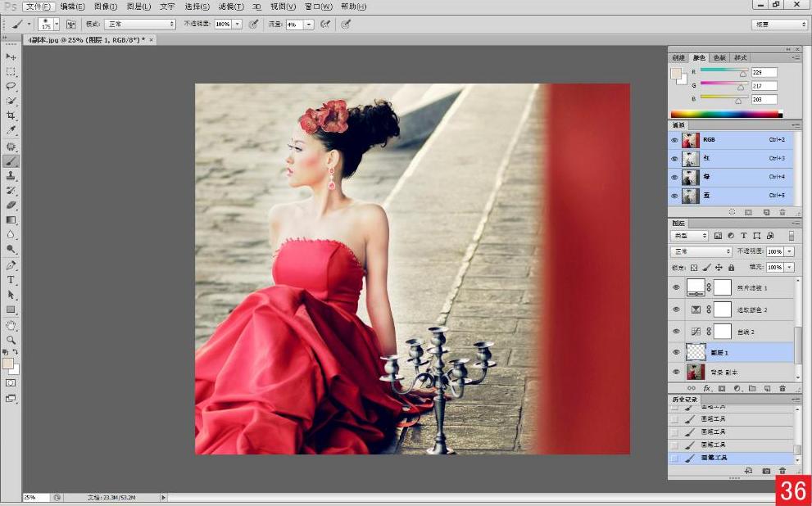Viewport: 812px width, 506px height.
Task: Select the Pen tool
Action: 11,265
